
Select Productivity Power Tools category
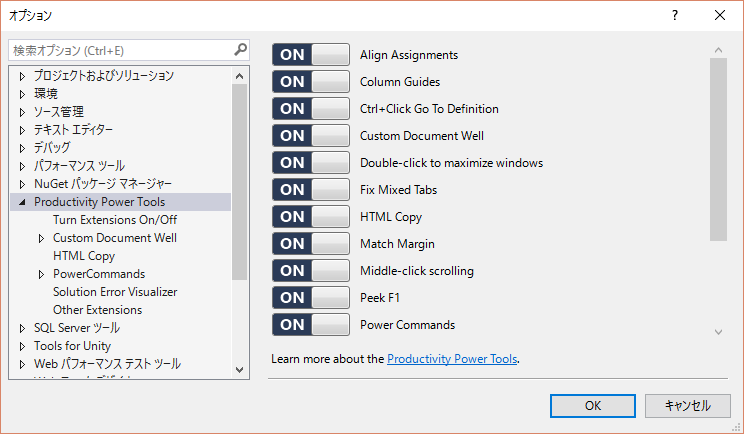(x=99, y=202)
